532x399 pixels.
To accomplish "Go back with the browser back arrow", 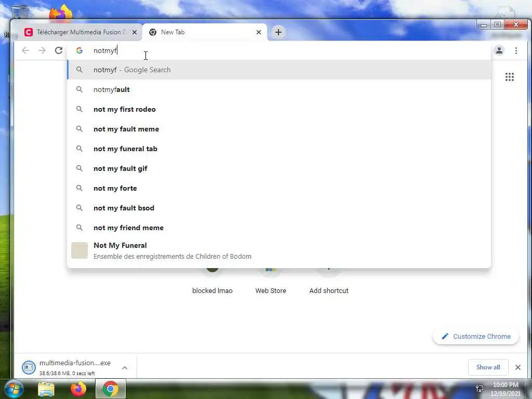I will 25,50.
